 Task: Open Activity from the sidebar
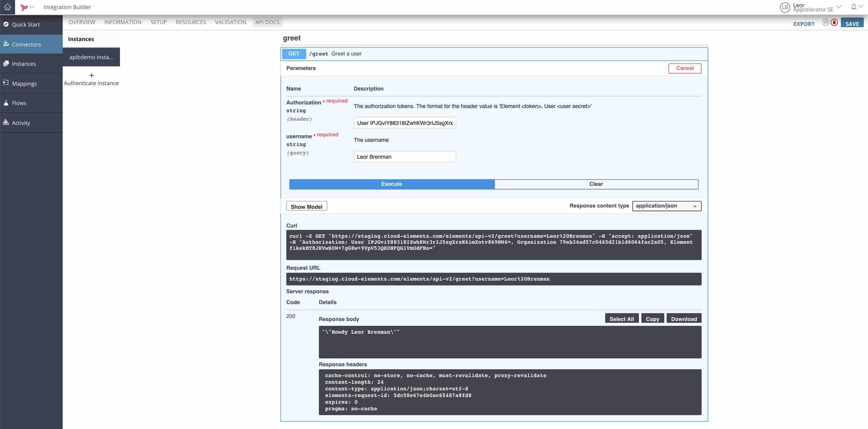[x=21, y=123]
